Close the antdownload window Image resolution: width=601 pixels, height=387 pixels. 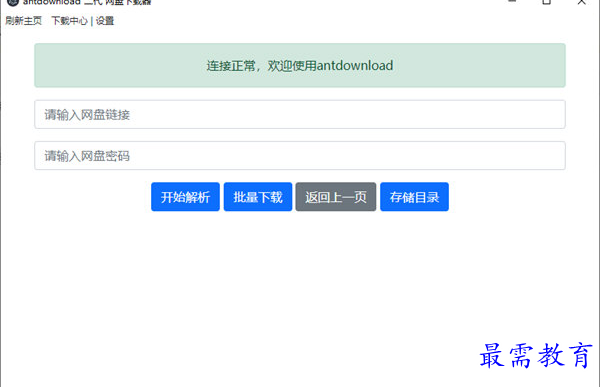pyautogui.click(x=581, y=2)
